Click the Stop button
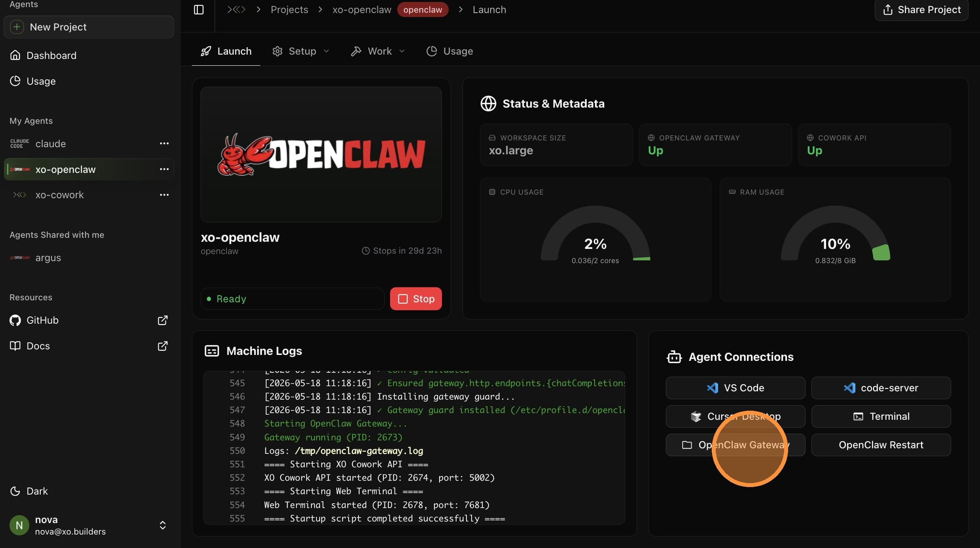 point(416,299)
